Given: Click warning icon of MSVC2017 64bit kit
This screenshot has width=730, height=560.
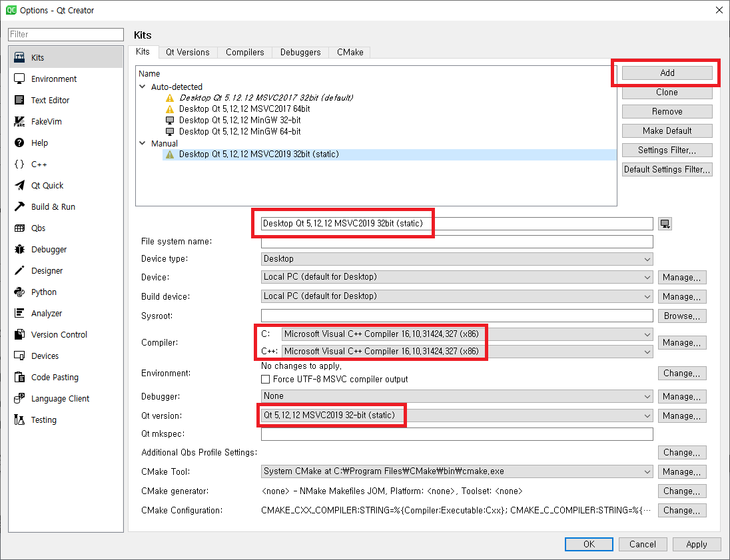Looking at the screenshot, I should pos(170,109).
